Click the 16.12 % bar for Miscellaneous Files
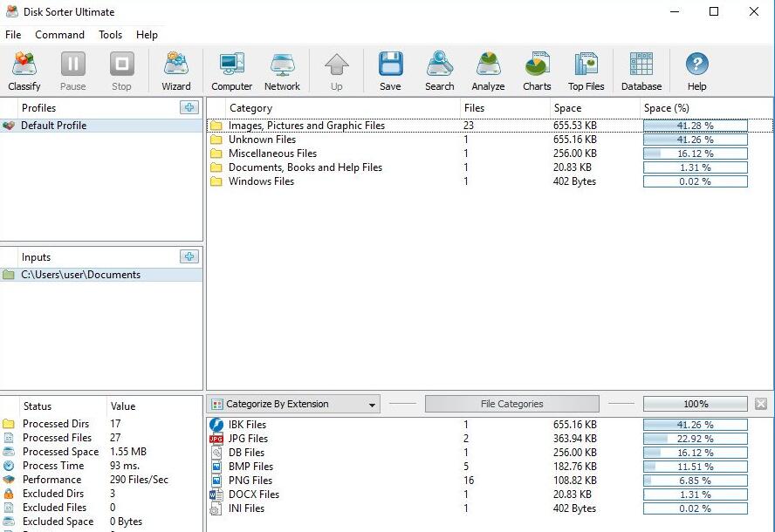This screenshot has height=532, width=775. pos(696,153)
